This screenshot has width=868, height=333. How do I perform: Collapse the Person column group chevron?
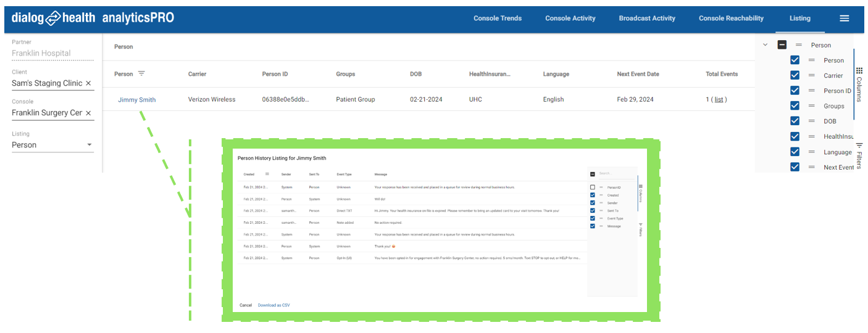pos(766,45)
